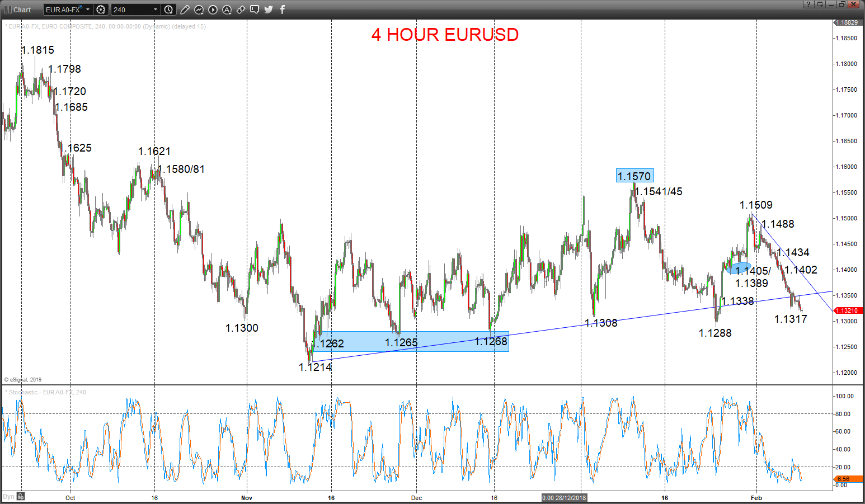The image size is (865, 504).
Task: Select the 1.1317 annotation
Action: tap(791, 319)
